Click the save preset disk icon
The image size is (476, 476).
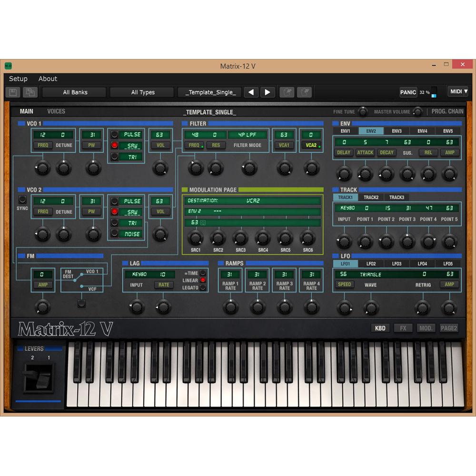click(x=13, y=92)
